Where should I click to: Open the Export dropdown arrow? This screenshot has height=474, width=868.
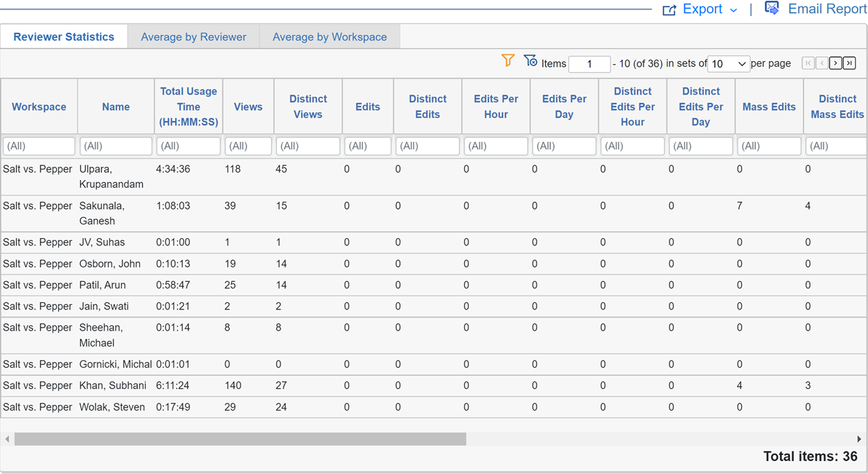[x=733, y=10]
